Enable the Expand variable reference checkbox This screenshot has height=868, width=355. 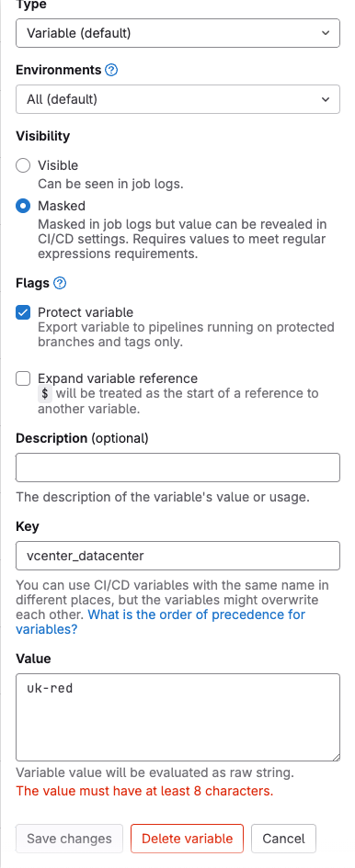tap(23, 378)
